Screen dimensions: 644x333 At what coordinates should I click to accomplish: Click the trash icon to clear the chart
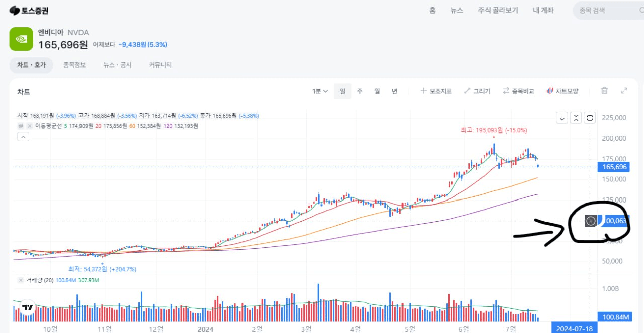coord(605,91)
